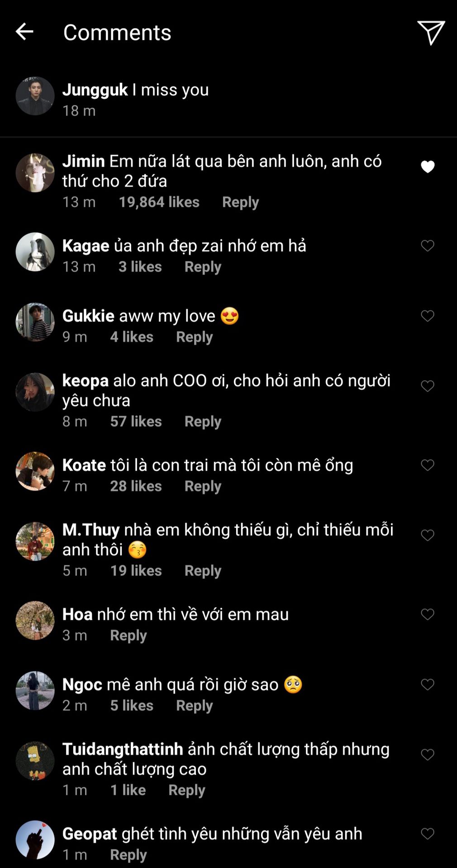Screen dimensions: 457x868
Task: Unlike Jimin's comment with the filled heart
Action: [x=428, y=167]
